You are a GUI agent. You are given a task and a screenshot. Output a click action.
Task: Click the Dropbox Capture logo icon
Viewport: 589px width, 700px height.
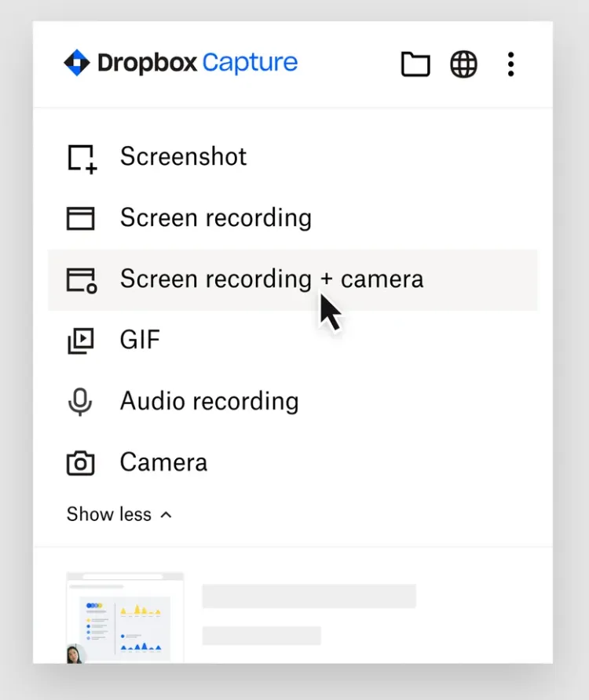click(x=77, y=63)
